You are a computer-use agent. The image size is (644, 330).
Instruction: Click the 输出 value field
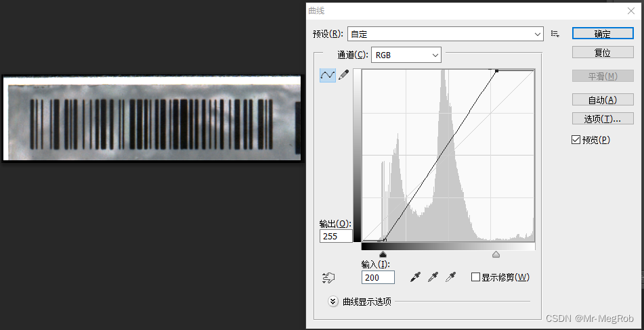coord(336,236)
